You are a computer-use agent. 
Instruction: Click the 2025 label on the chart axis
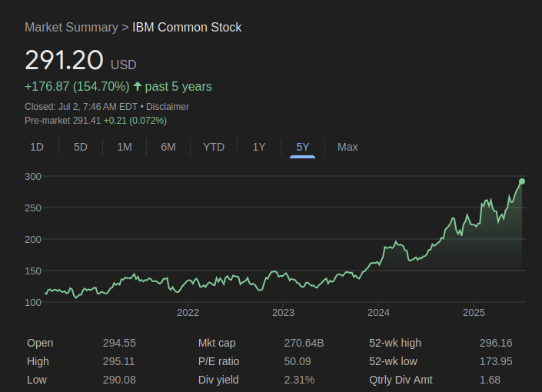(x=474, y=313)
